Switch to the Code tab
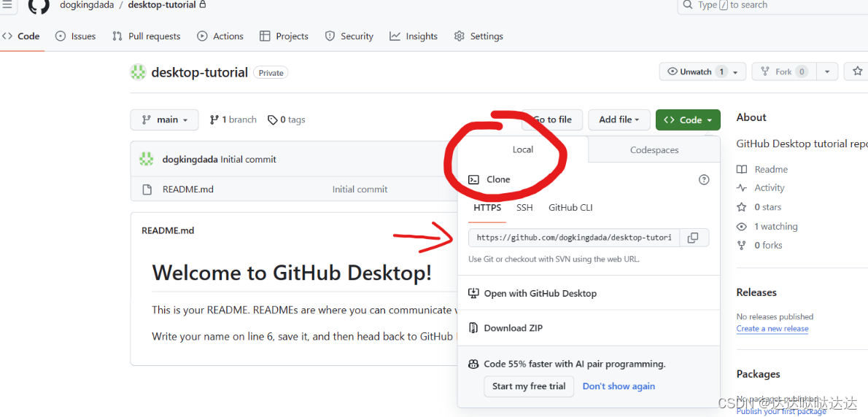This screenshot has width=868, height=417. 21,36
